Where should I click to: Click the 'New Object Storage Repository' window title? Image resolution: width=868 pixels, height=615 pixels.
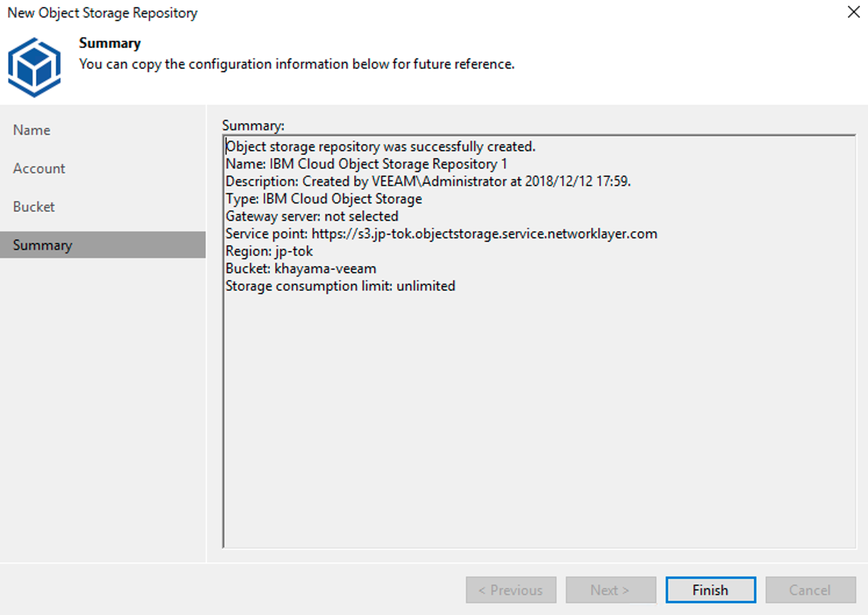click(102, 13)
